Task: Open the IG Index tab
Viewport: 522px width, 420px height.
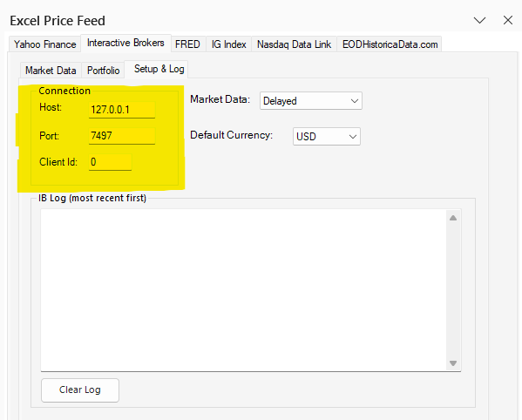Action: (228, 44)
